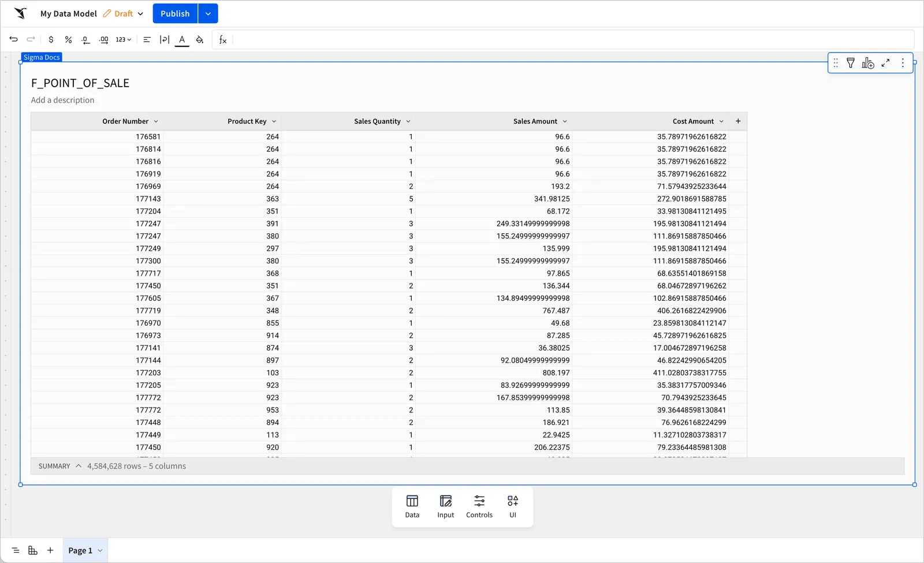Add a new column with plus
The height and width of the screenshot is (563, 924).
[x=738, y=121]
